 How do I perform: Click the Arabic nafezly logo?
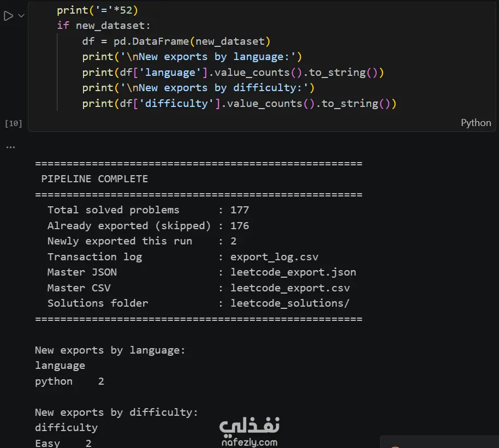tap(249, 426)
